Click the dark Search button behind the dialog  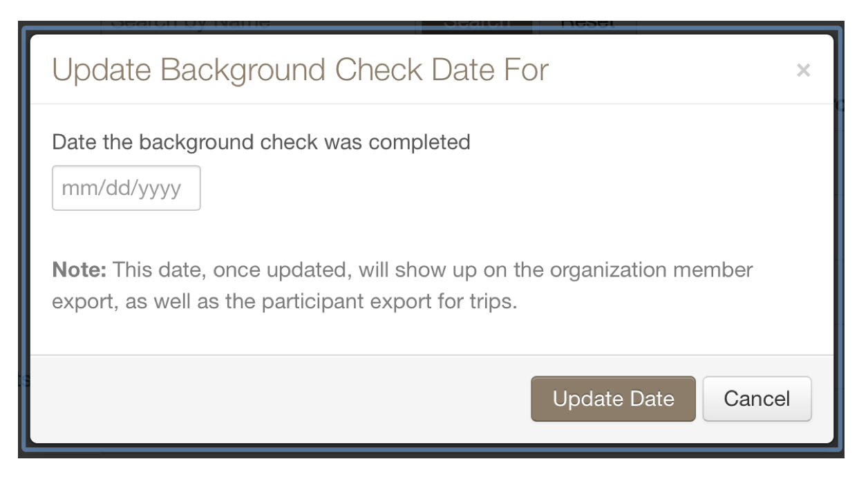click(477, 25)
